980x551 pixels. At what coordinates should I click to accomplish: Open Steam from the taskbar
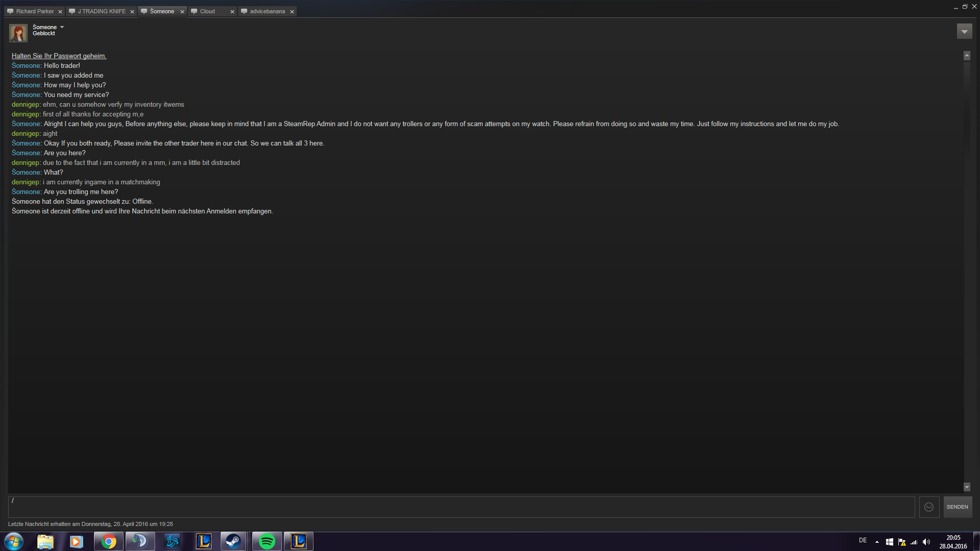click(x=233, y=541)
